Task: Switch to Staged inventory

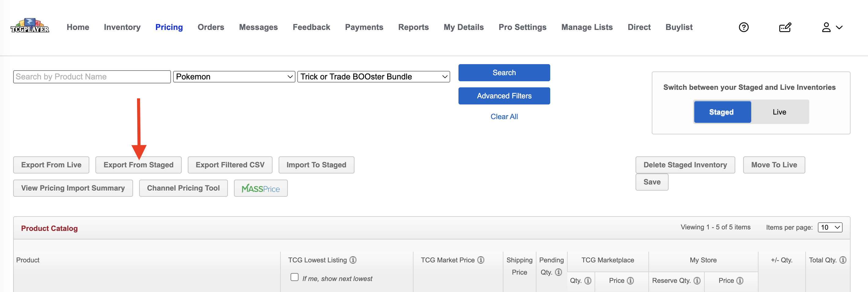Action: (x=722, y=112)
